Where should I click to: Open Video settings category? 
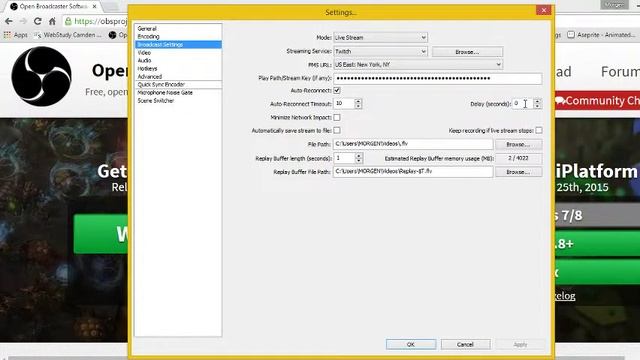tap(144, 53)
